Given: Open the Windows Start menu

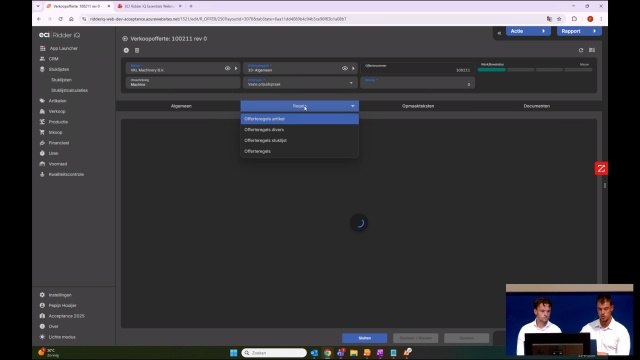Looking at the screenshot, I should click(233, 353).
